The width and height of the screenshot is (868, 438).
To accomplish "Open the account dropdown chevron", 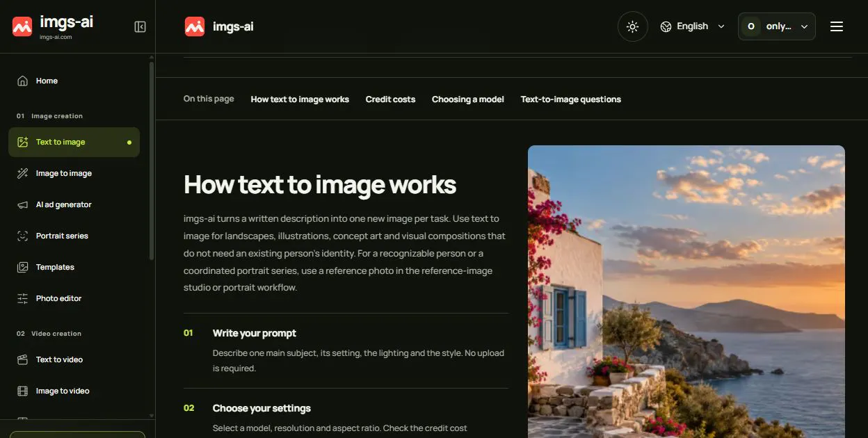I will [x=804, y=26].
